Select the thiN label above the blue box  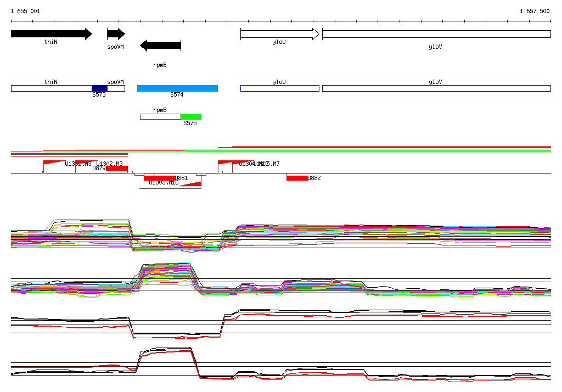pos(50,82)
